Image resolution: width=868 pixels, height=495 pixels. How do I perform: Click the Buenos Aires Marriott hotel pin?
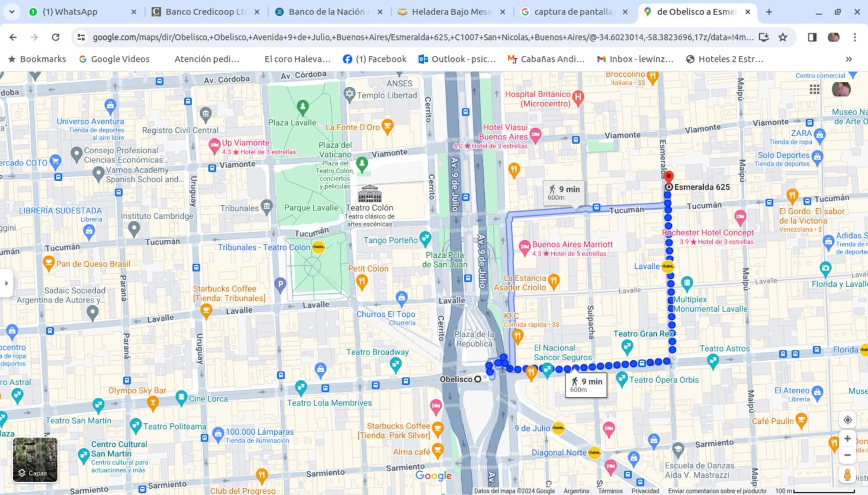524,248
